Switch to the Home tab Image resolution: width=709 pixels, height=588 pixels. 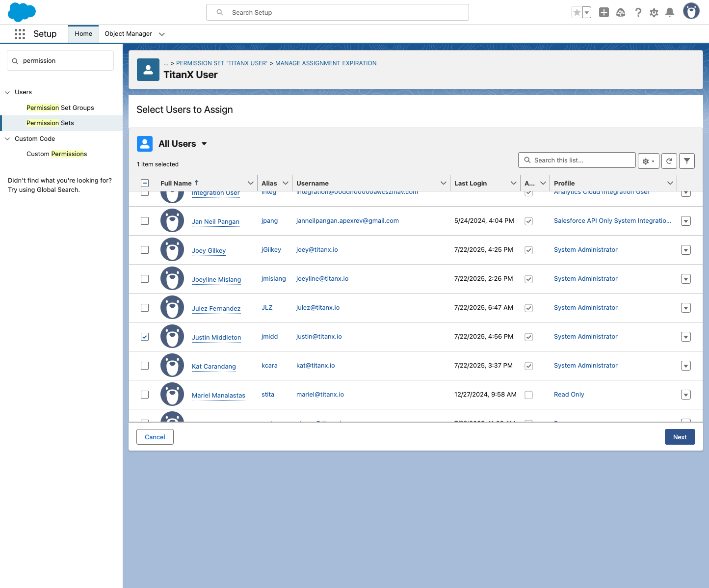tap(83, 34)
